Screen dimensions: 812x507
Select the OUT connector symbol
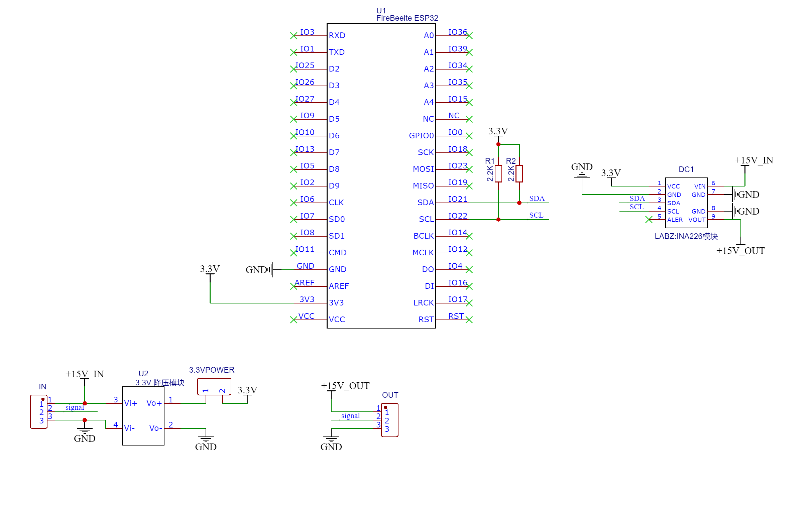pos(390,420)
